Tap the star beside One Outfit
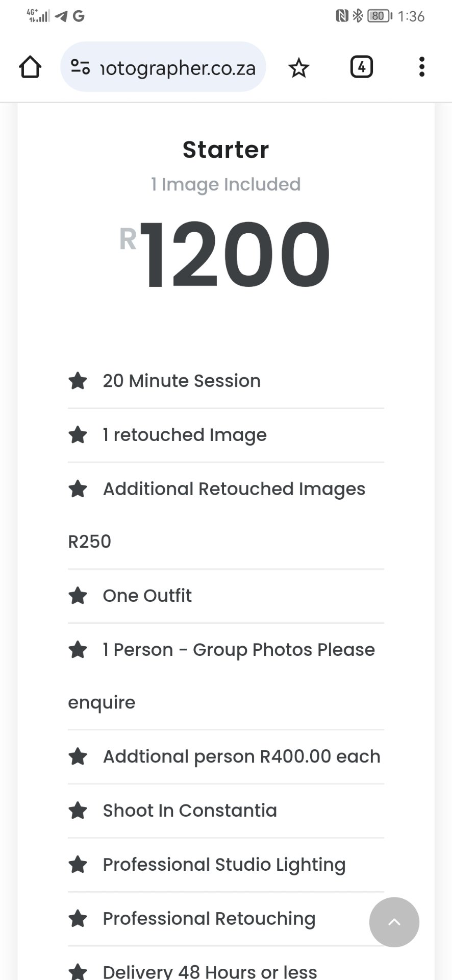452x980 pixels. point(78,596)
